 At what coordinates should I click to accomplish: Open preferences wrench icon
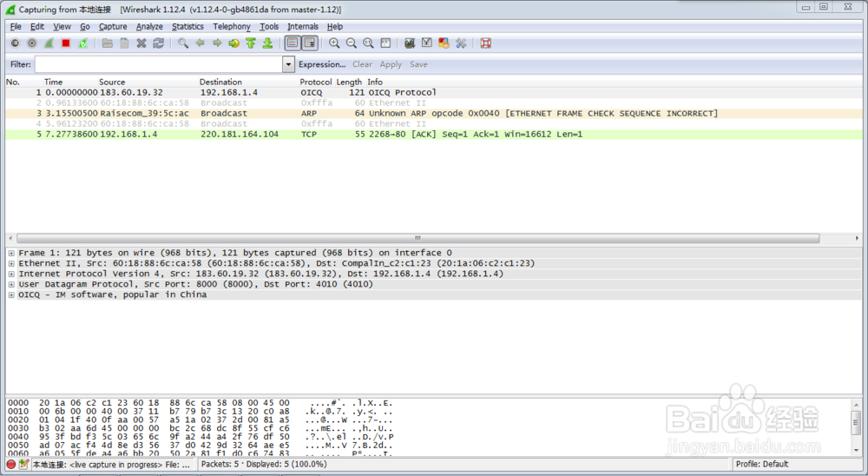pos(461,43)
